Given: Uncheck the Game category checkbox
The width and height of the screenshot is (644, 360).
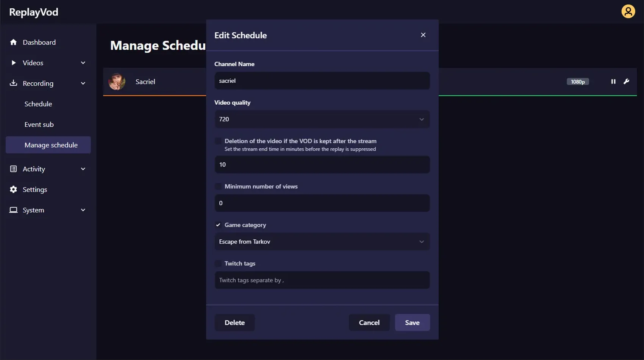Looking at the screenshot, I should tap(218, 225).
